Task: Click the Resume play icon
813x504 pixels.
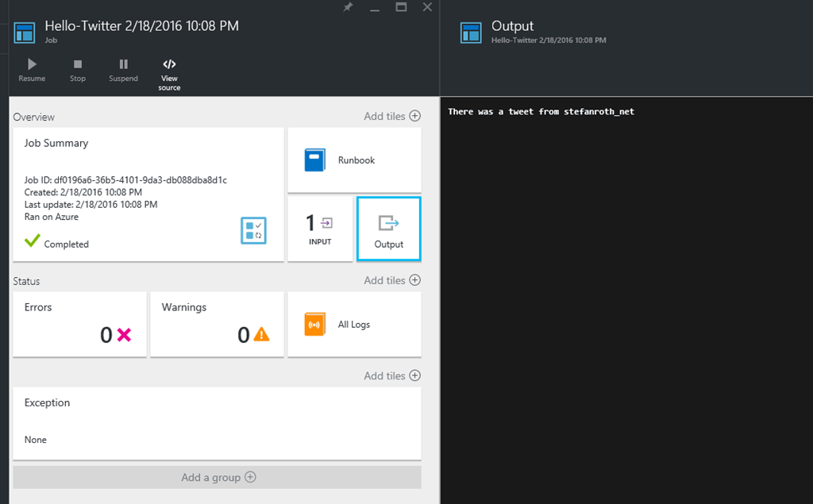Action: point(32,64)
